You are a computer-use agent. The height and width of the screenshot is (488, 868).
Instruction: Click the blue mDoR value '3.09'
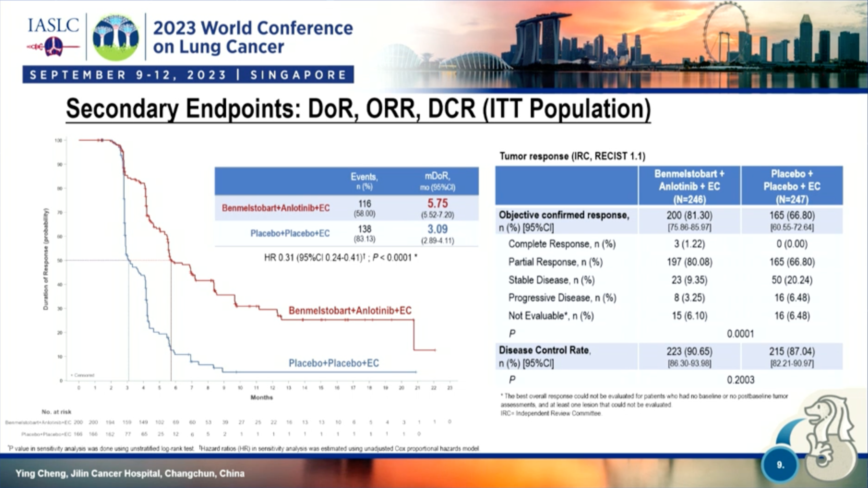(437, 229)
